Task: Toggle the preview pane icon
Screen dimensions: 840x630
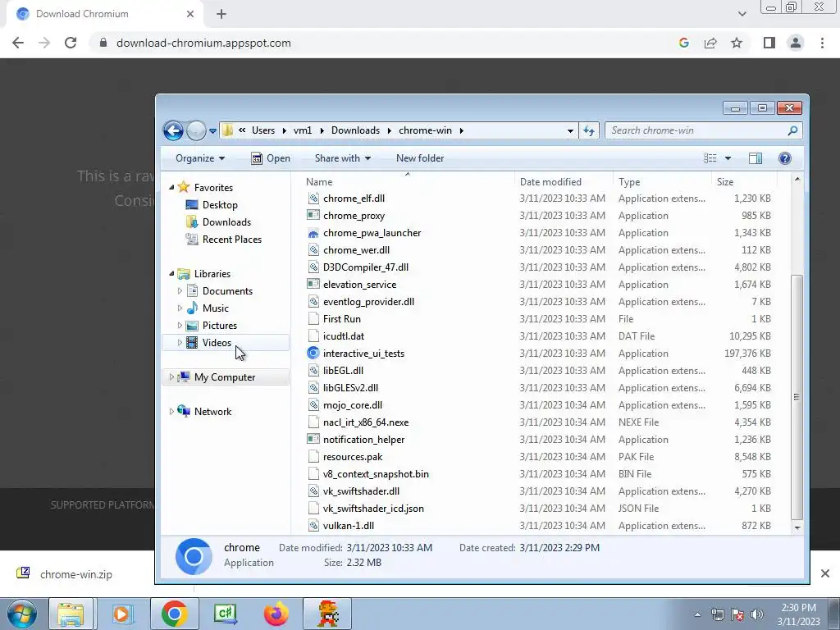Action: click(x=756, y=158)
